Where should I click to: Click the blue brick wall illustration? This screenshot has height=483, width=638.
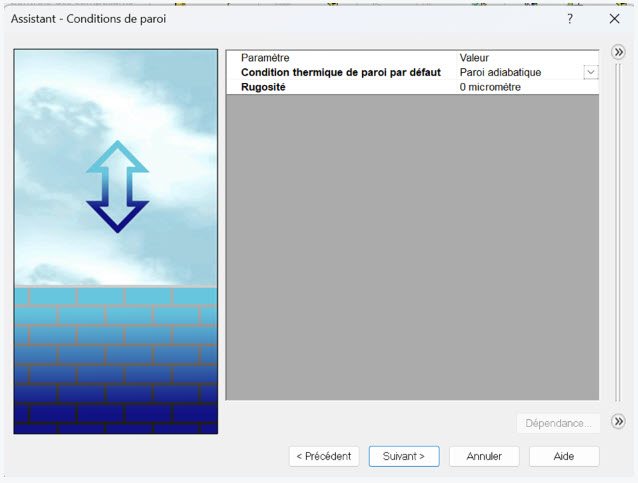point(116,360)
